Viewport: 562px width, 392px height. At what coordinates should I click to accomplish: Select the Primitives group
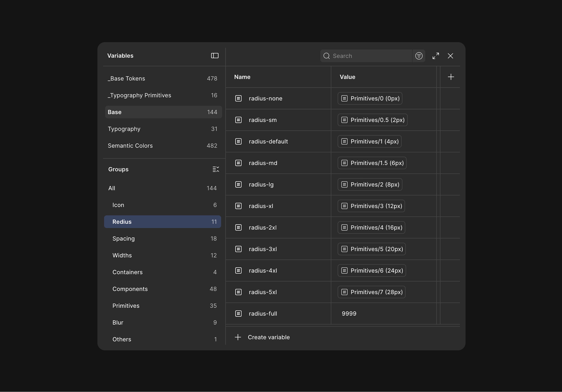tap(163, 306)
